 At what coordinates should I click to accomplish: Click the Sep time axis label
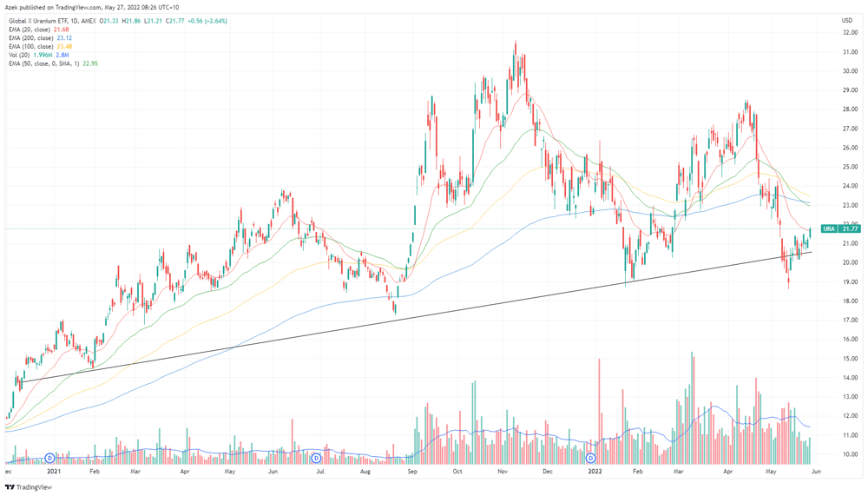[x=411, y=472]
